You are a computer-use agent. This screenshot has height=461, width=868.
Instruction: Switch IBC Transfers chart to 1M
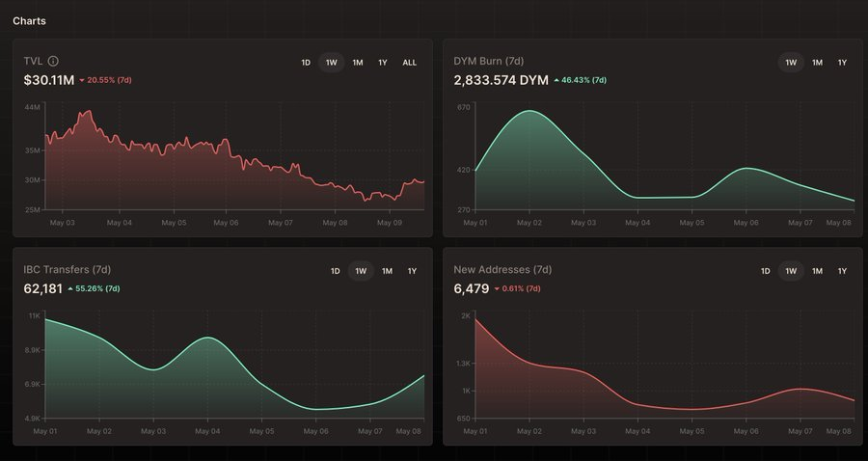click(387, 271)
